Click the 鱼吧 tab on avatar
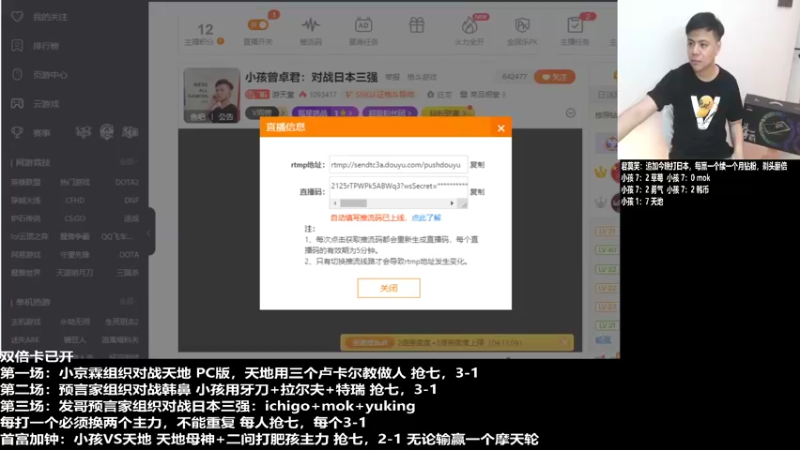The image size is (800, 450). click(x=197, y=117)
